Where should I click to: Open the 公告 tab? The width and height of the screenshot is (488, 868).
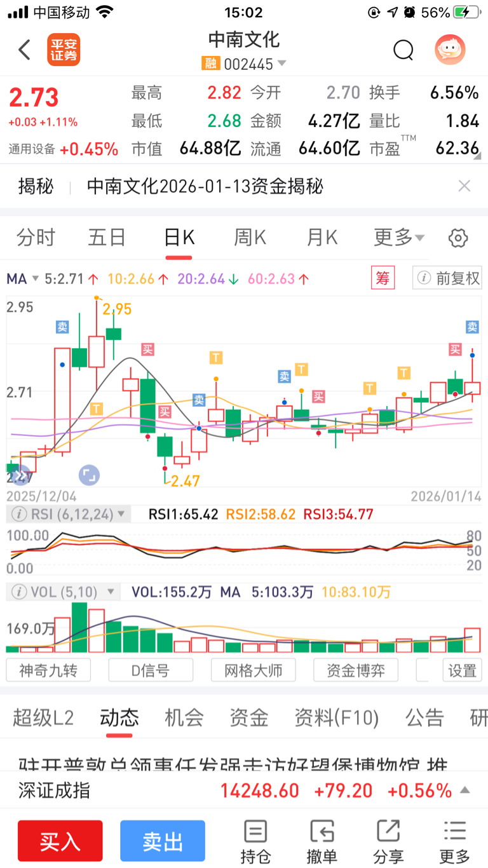coord(425,718)
